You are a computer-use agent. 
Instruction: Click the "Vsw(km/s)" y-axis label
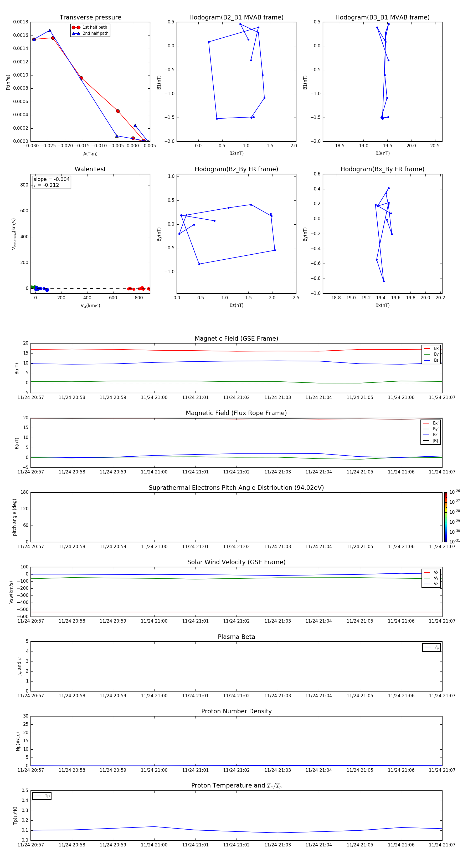(11, 592)
